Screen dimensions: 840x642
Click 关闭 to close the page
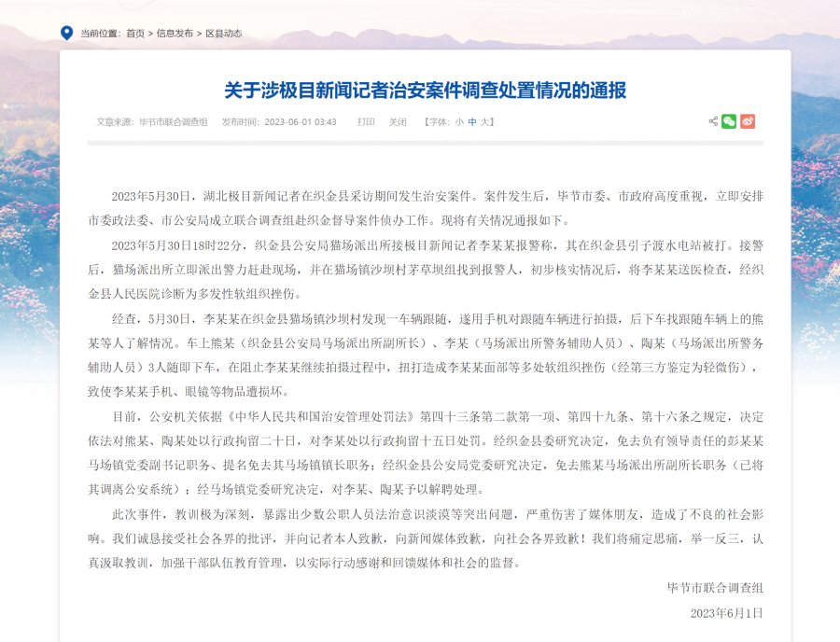click(x=398, y=121)
